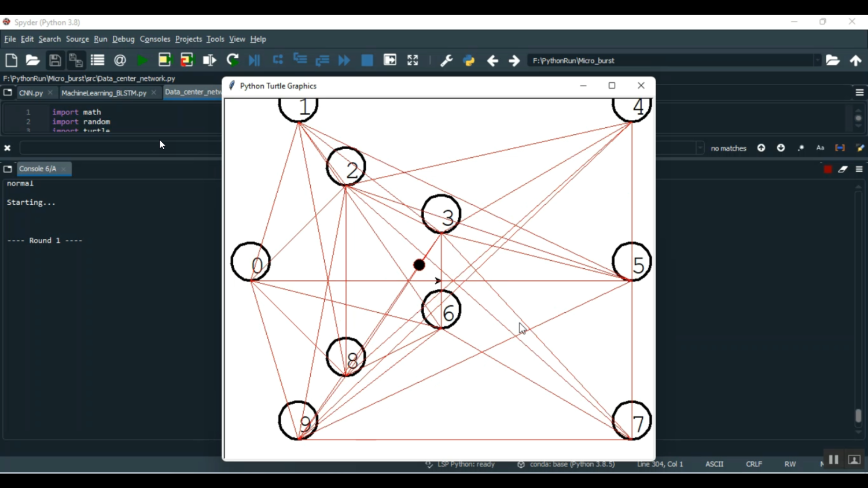
Task: Open the Debug menu
Action: click(x=123, y=39)
